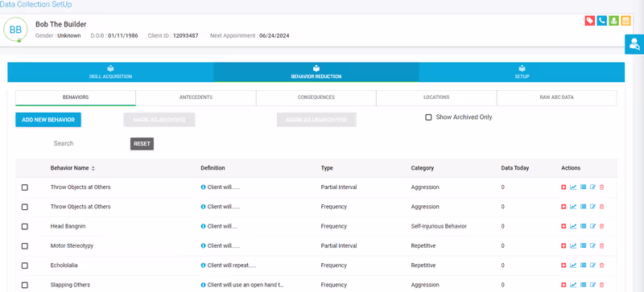Open the Consequences sub-tab
The height and width of the screenshot is (292, 644).
coord(316,98)
